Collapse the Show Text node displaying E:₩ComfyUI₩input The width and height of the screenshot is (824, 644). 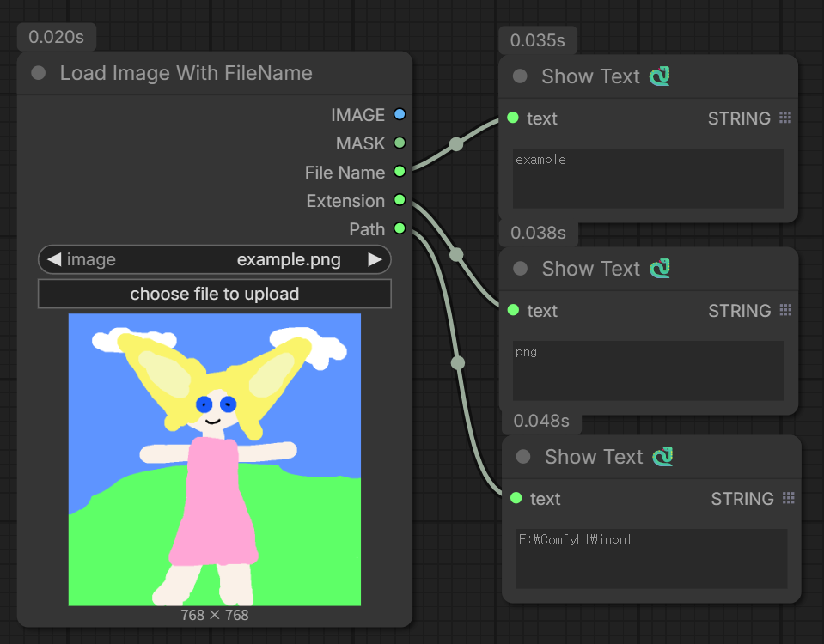[523, 457]
